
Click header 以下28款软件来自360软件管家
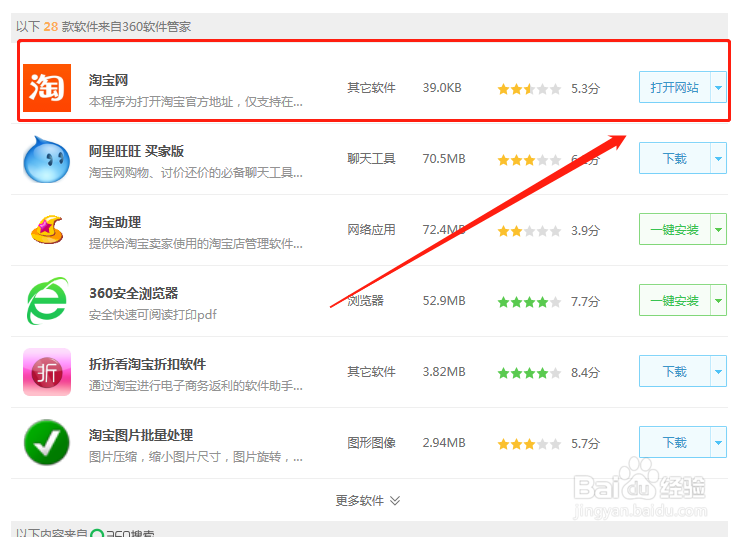pos(104,26)
